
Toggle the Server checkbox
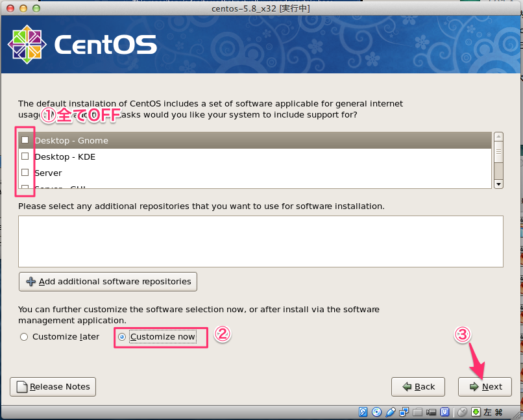[25, 173]
